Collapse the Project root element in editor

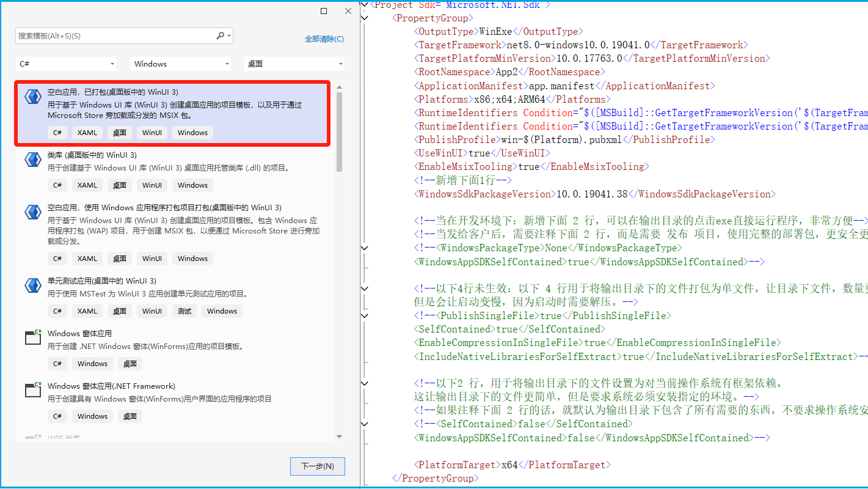coord(365,5)
